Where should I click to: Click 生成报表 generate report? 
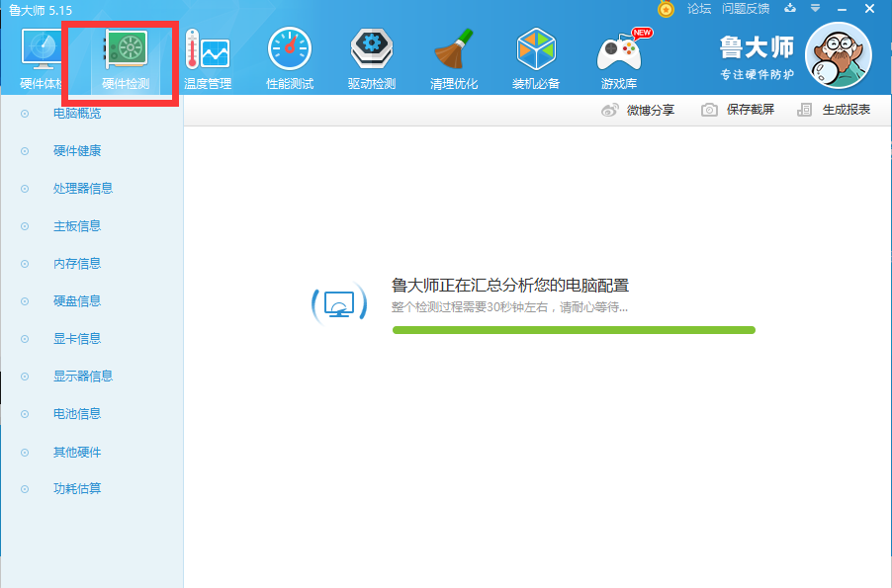click(847, 110)
